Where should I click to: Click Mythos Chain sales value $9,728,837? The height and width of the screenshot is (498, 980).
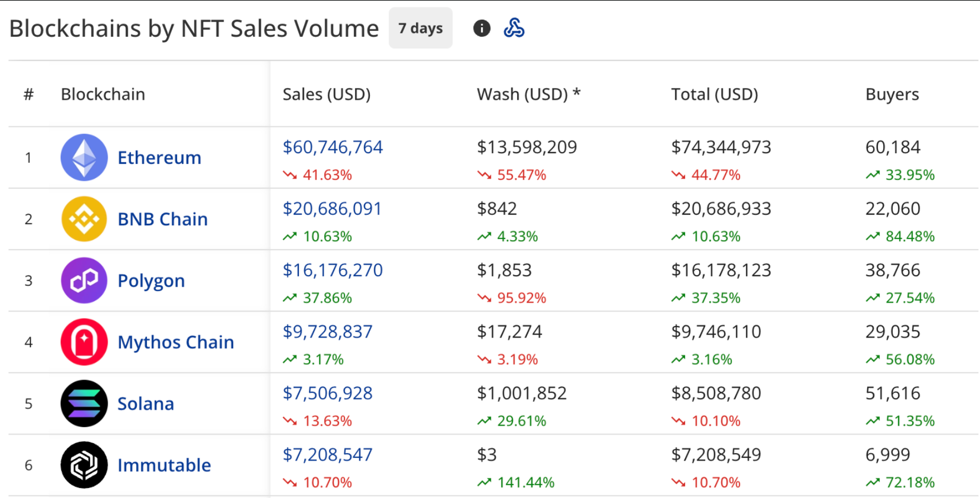327,332
